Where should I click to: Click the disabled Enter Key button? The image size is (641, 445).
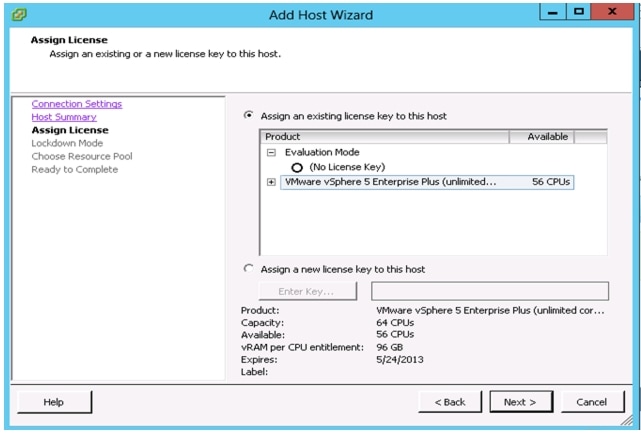[x=307, y=291]
